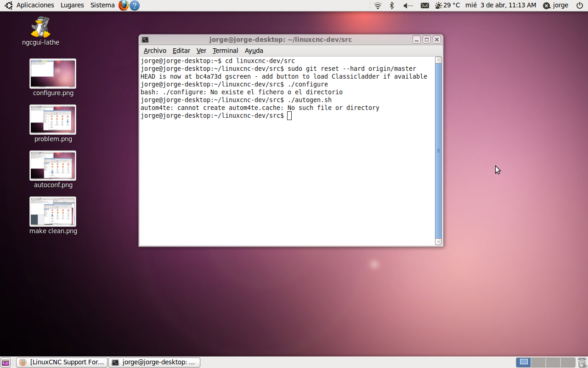Minimize the terminal window

[417, 40]
